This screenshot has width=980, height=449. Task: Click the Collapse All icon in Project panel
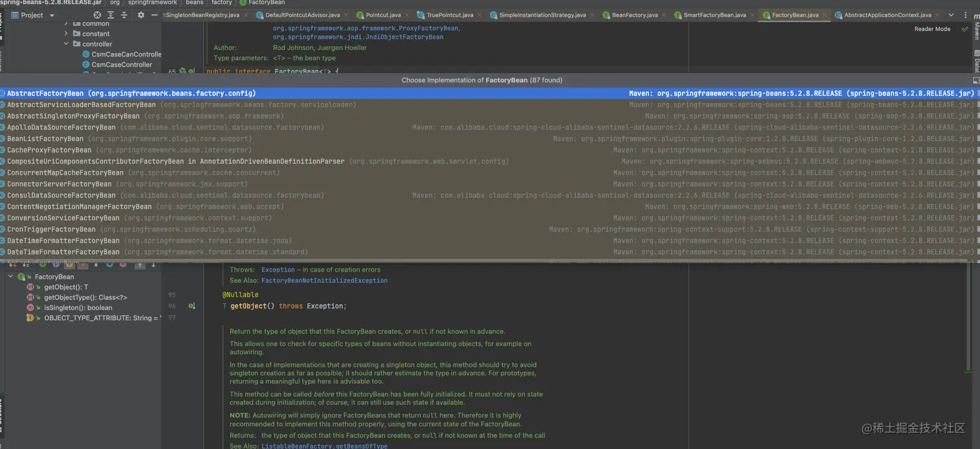click(x=124, y=15)
